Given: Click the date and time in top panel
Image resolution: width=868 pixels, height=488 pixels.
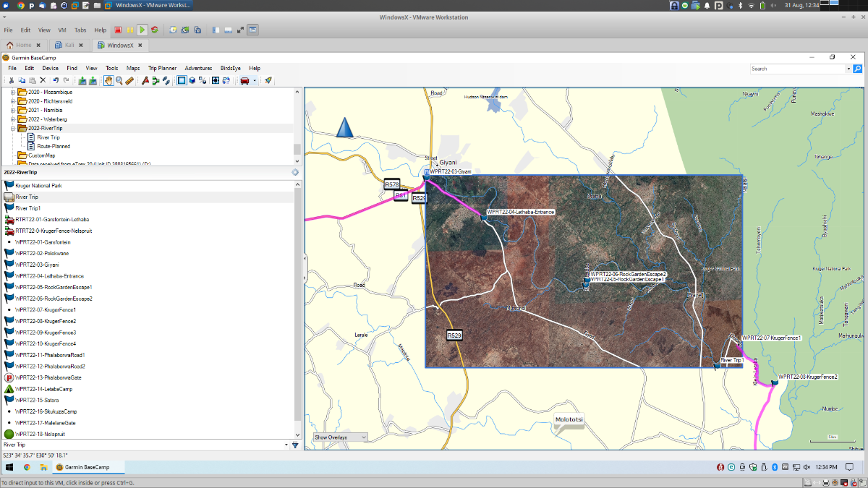Looking at the screenshot, I should pos(804,5).
